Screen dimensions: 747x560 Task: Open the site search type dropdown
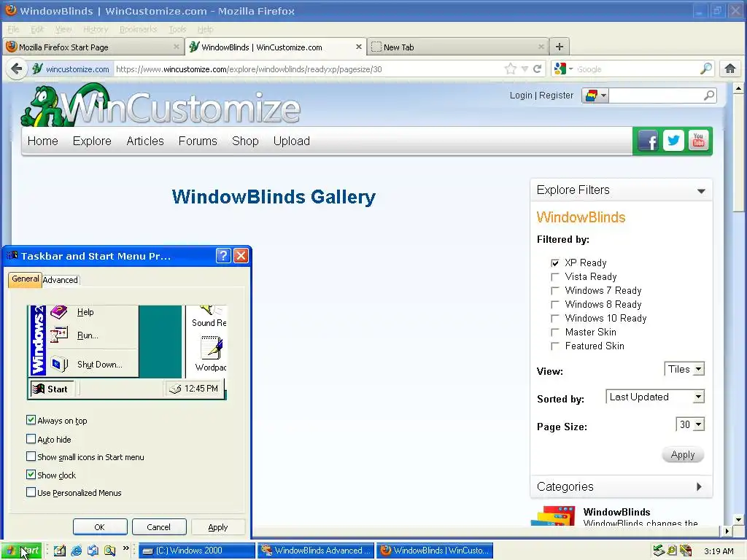595,96
